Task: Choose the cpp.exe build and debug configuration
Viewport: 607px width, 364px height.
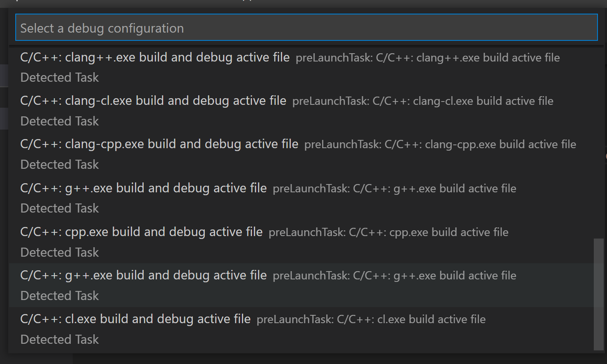Action: [x=141, y=232]
